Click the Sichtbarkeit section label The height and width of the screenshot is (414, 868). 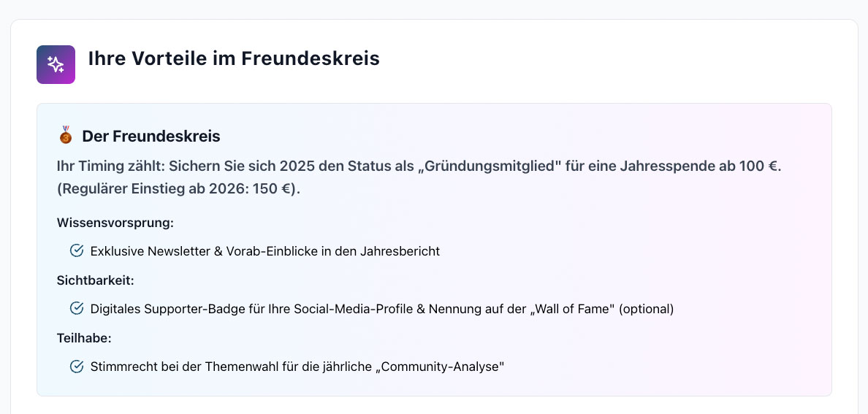(x=96, y=280)
